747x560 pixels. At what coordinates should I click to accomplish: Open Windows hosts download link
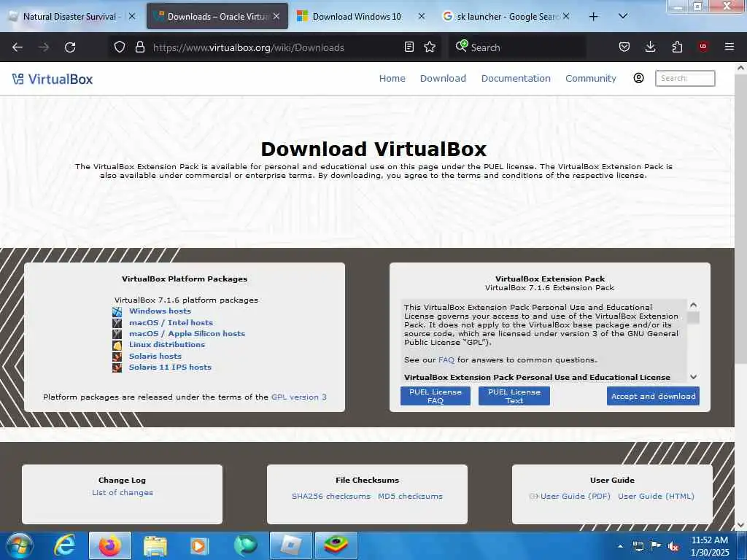(x=160, y=311)
